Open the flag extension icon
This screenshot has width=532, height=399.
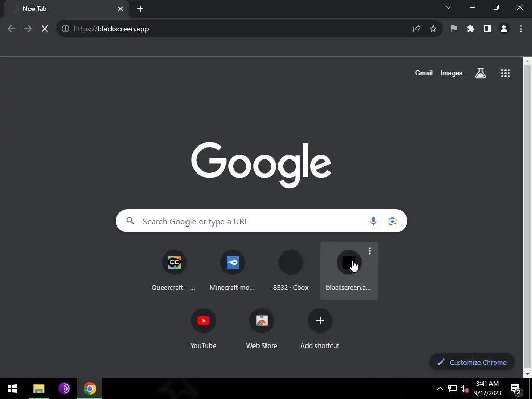[454, 29]
